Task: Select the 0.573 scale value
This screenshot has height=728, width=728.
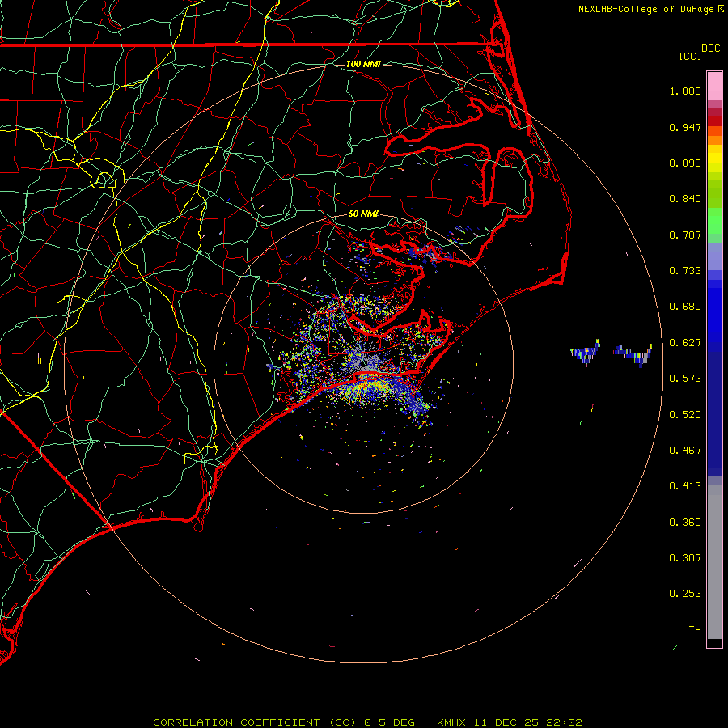Action: point(685,379)
